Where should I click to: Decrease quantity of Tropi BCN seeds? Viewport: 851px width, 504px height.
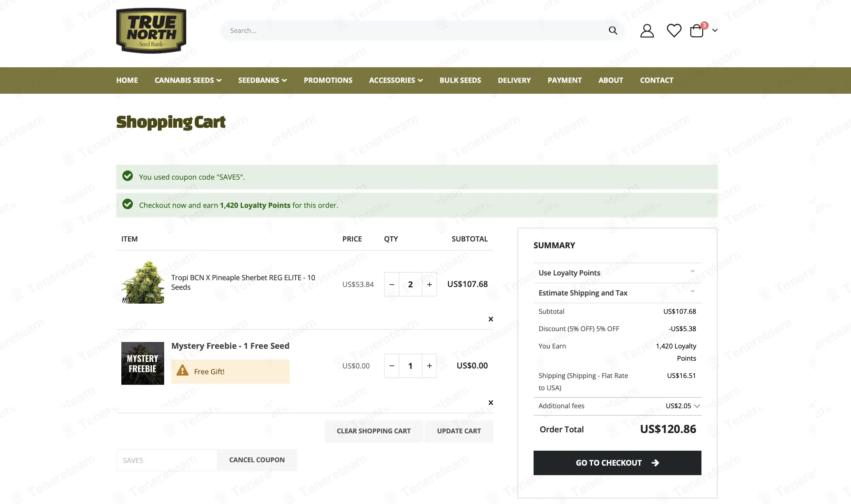click(392, 284)
